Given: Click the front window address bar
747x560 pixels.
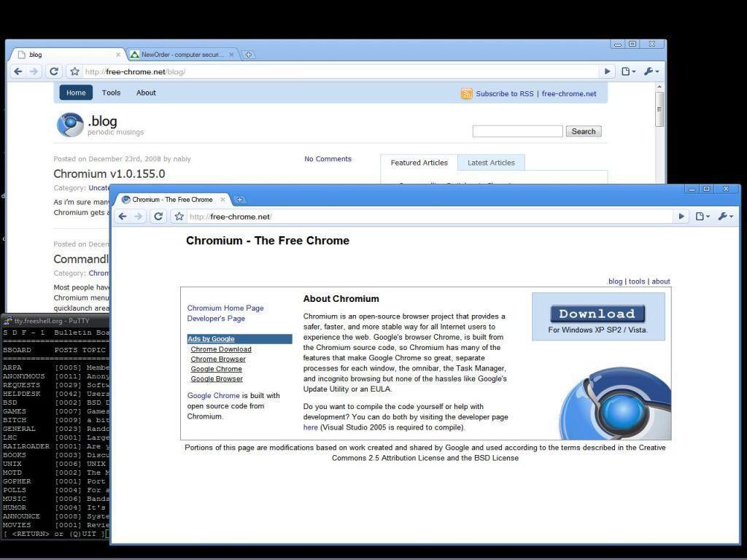Looking at the screenshot, I should tap(430, 217).
